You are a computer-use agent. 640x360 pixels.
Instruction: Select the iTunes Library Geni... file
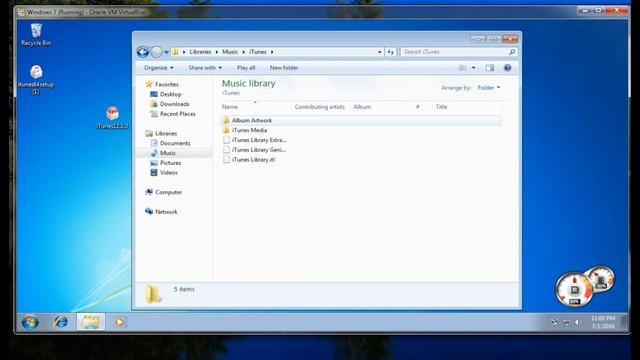(x=259, y=150)
